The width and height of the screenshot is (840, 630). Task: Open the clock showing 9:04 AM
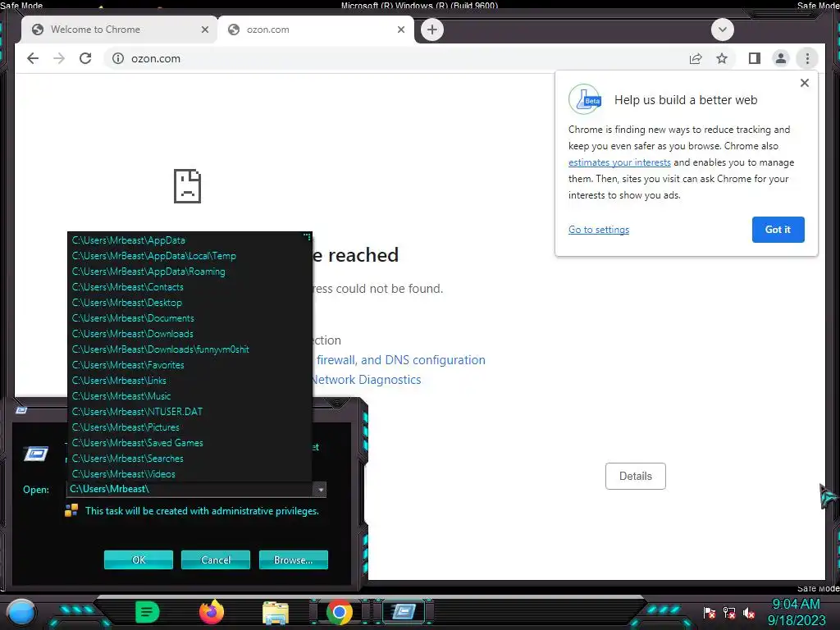coord(797,612)
